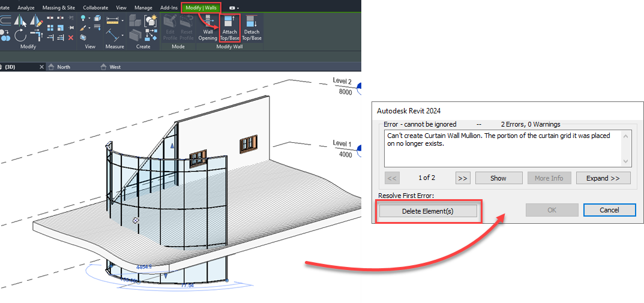Click OK in Revit error dialog
The height and width of the screenshot is (303, 644).
(552, 210)
